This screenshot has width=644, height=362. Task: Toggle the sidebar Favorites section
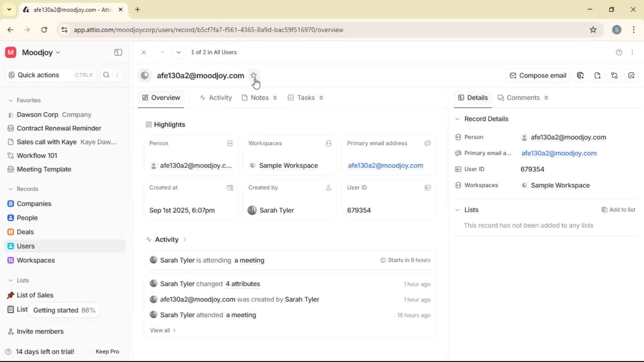pyautogui.click(x=11, y=100)
